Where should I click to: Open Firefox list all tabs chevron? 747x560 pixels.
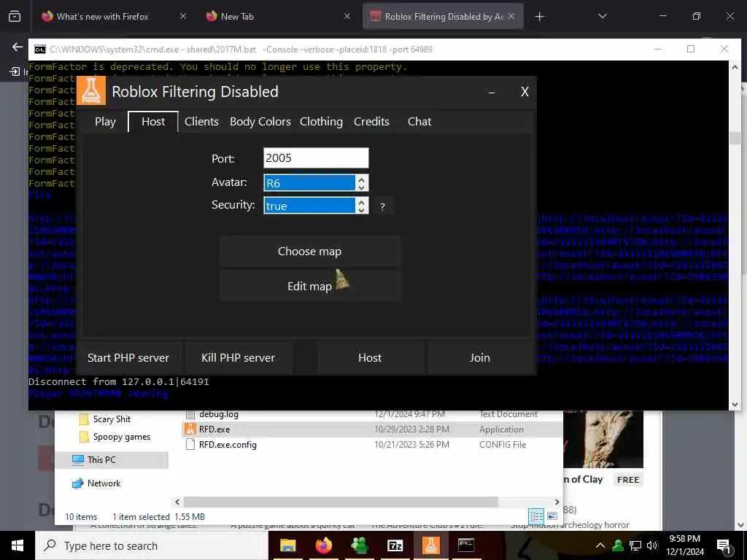(602, 16)
